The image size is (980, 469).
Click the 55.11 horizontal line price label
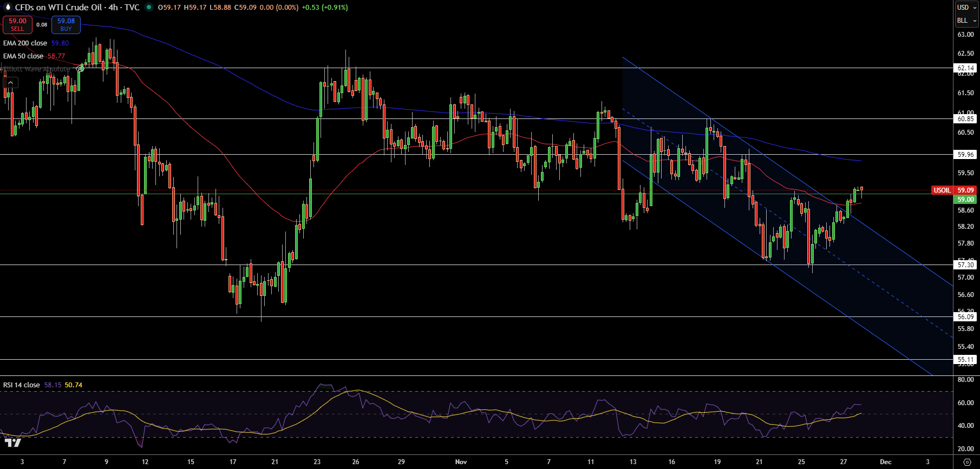point(966,360)
